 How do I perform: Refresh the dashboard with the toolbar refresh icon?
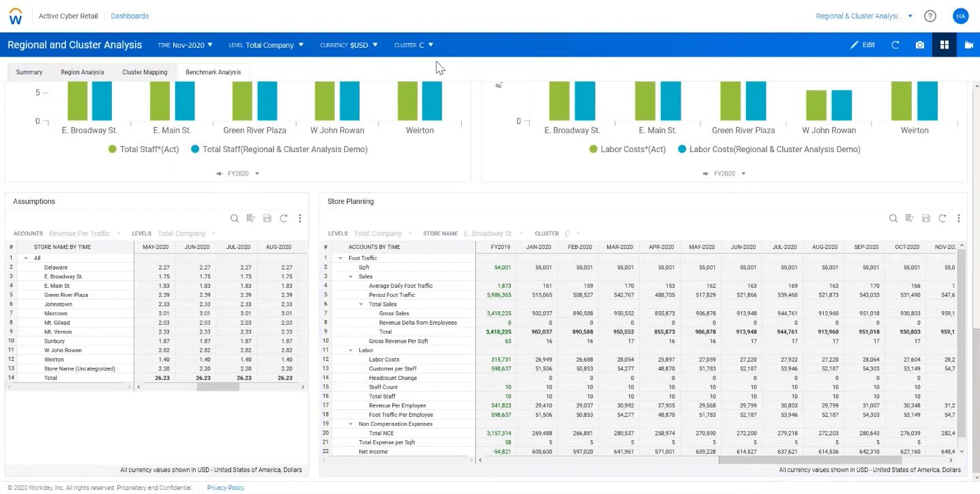(895, 44)
